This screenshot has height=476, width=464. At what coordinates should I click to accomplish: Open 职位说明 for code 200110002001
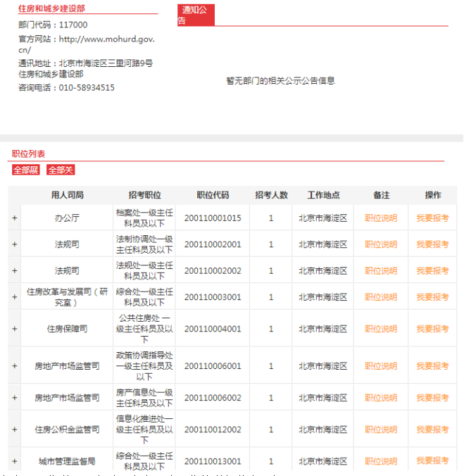point(381,244)
